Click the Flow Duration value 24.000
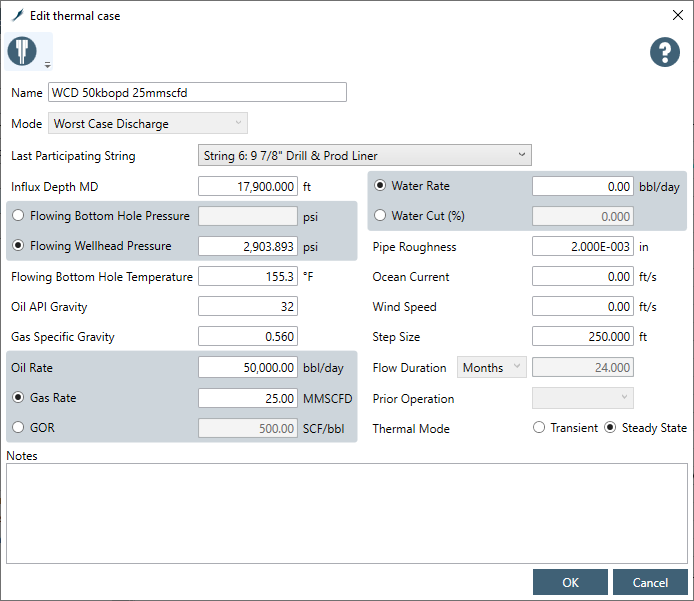 tap(583, 367)
